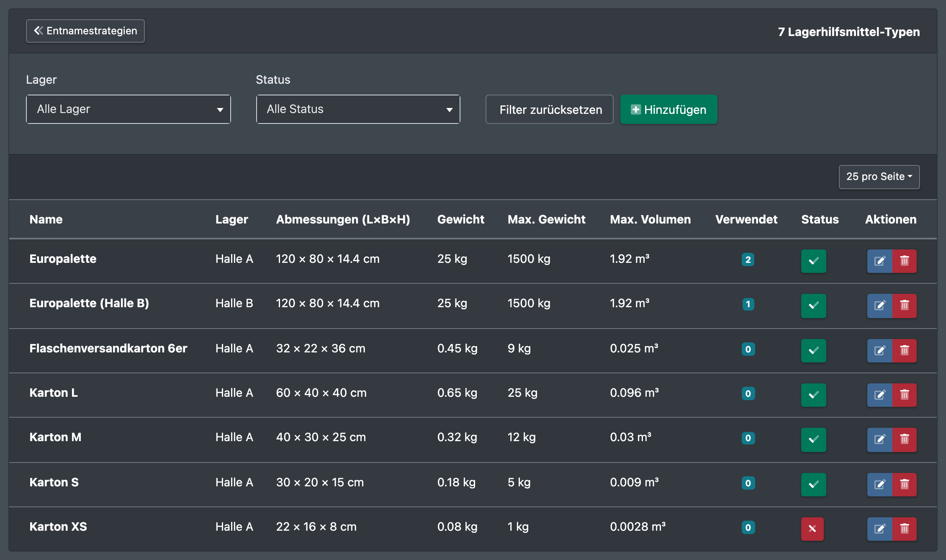Image resolution: width=946 pixels, height=560 pixels.
Task: Edit the Europalette row
Action: (880, 261)
